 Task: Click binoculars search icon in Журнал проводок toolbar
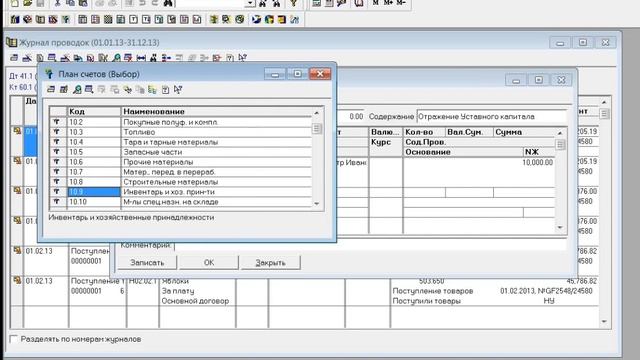[153, 58]
